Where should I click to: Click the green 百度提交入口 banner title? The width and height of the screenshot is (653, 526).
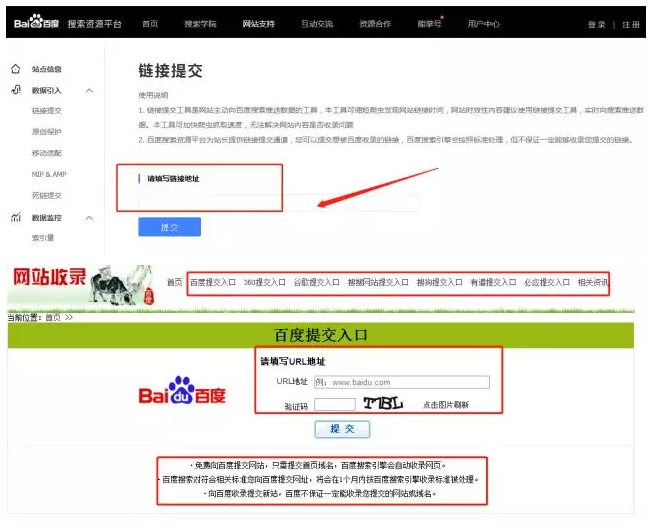321,335
